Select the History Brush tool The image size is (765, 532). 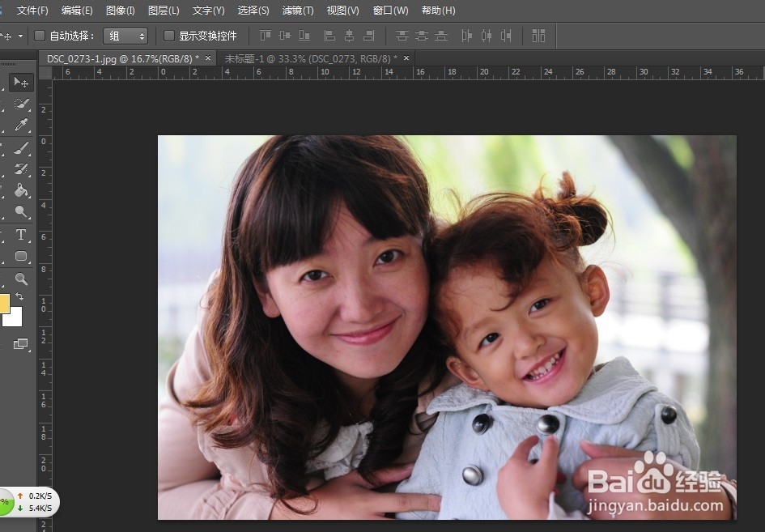coord(21,169)
